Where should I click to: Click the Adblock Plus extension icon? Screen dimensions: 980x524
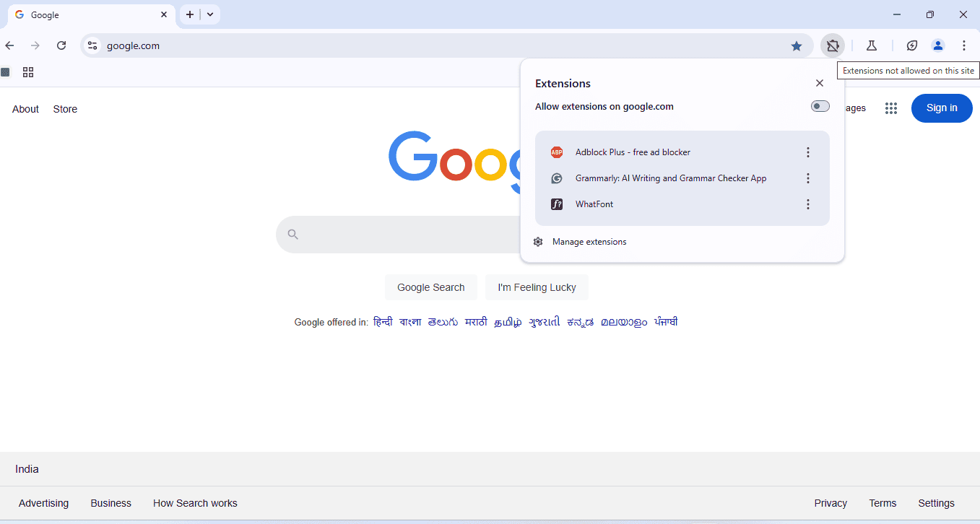pos(557,152)
